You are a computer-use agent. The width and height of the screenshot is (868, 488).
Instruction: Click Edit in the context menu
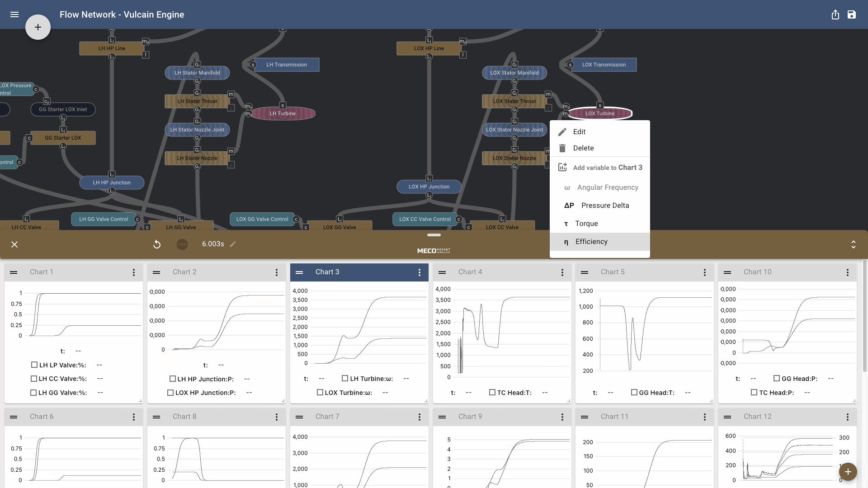click(x=579, y=132)
